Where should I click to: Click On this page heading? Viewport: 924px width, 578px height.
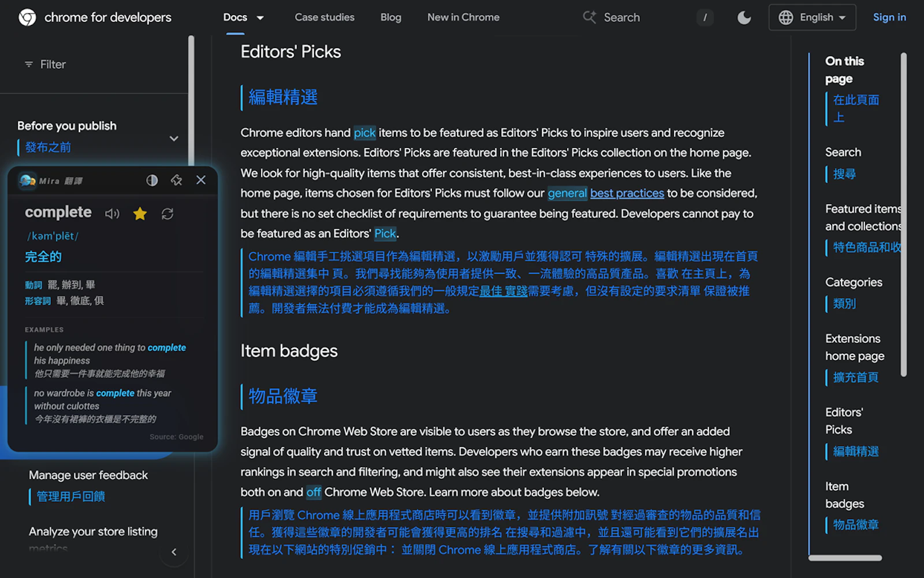point(844,70)
